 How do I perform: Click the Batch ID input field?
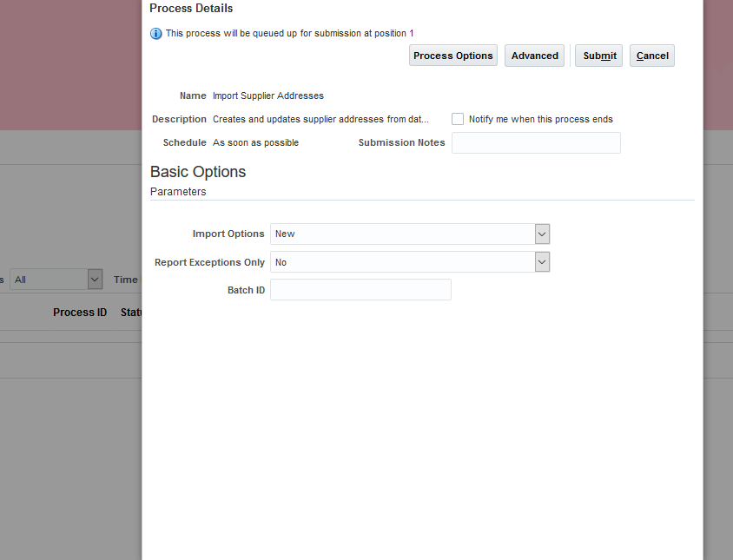(x=360, y=289)
